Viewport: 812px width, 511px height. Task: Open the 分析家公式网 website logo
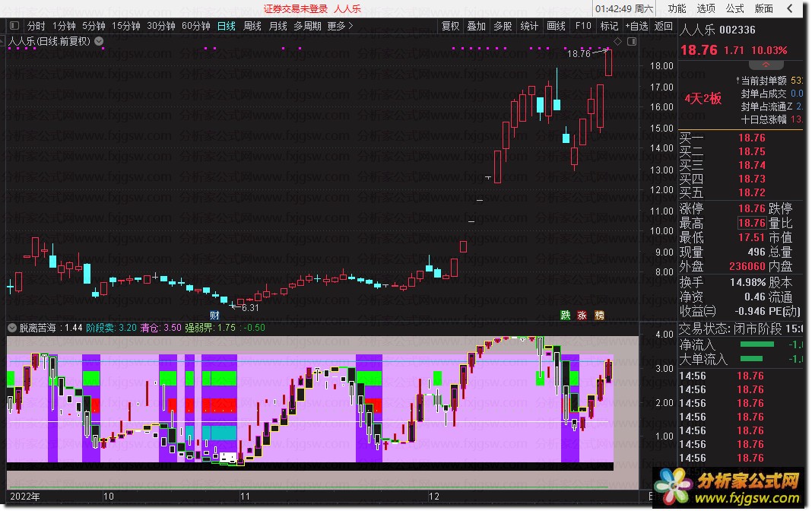click(x=729, y=487)
